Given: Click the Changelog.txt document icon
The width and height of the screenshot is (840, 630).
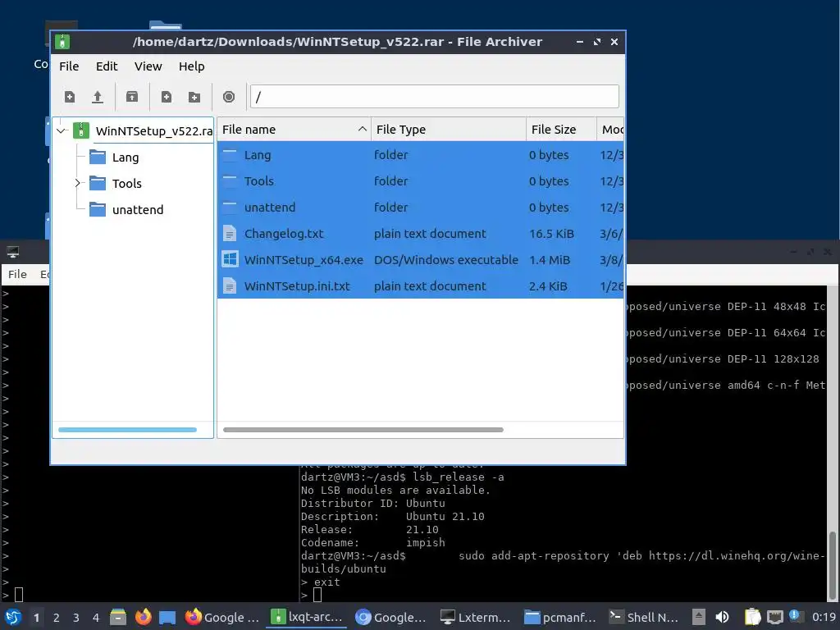Looking at the screenshot, I should pos(230,234).
